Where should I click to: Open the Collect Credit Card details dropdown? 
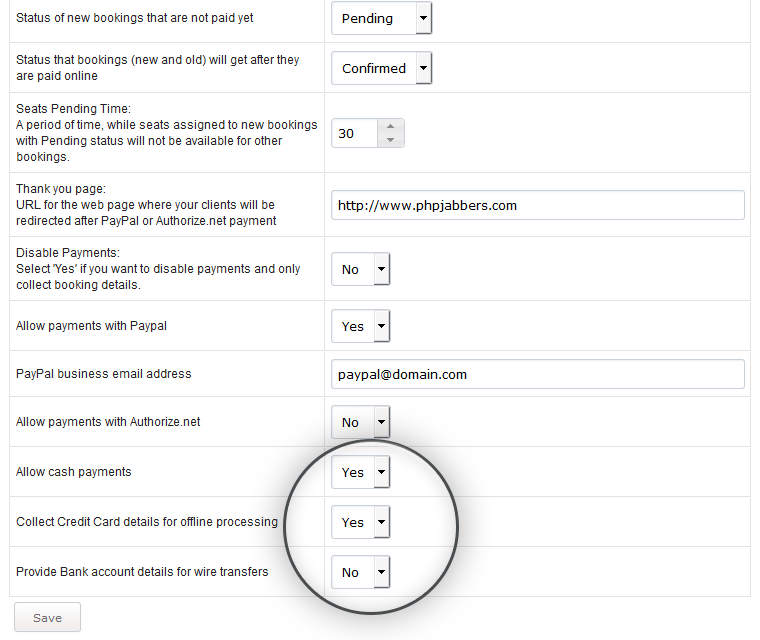(x=361, y=522)
